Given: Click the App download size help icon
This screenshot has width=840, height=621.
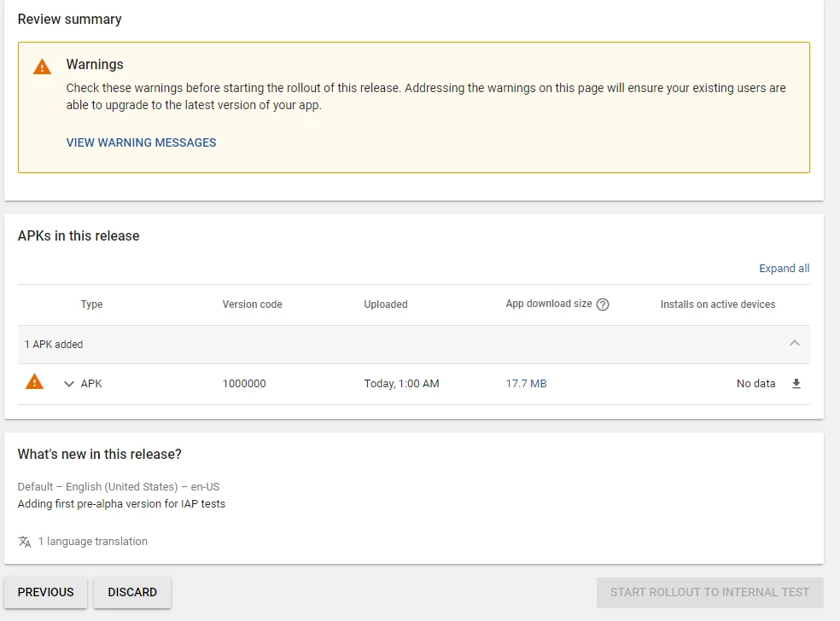Looking at the screenshot, I should tap(603, 305).
